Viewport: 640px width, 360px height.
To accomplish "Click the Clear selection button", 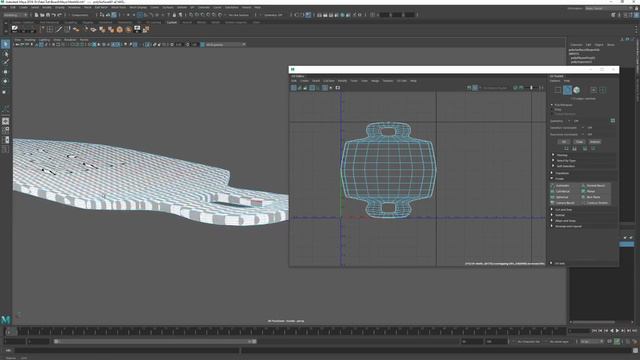I will (579, 142).
